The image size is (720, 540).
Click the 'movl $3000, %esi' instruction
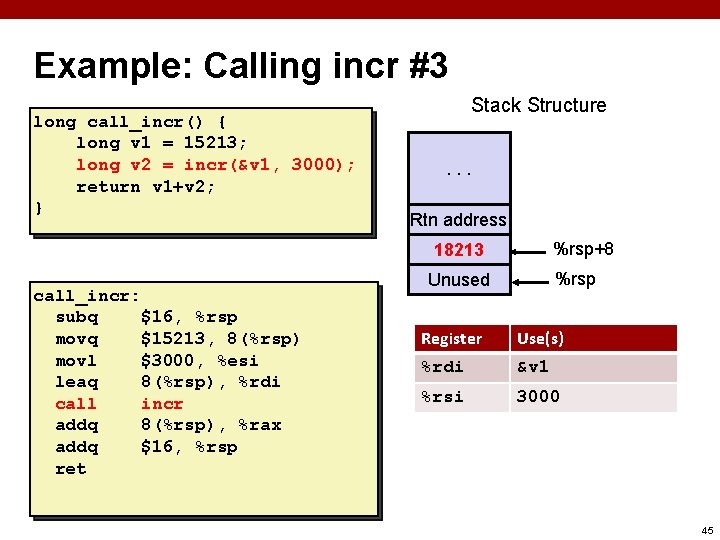157,361
